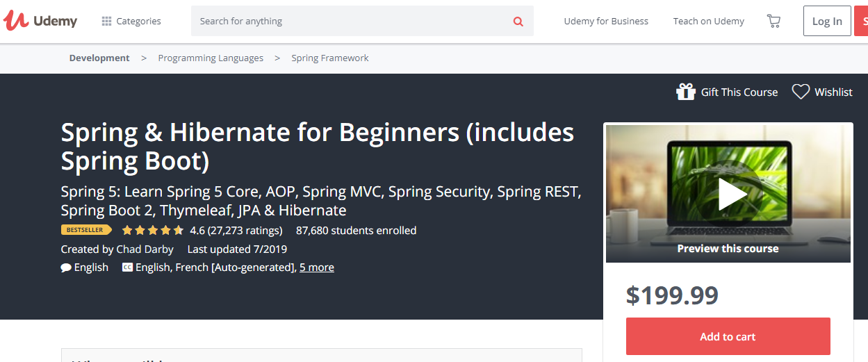The image size is (868, 362).
Task: Click the Bestseller badge
Action: click(x=86, y=230)
